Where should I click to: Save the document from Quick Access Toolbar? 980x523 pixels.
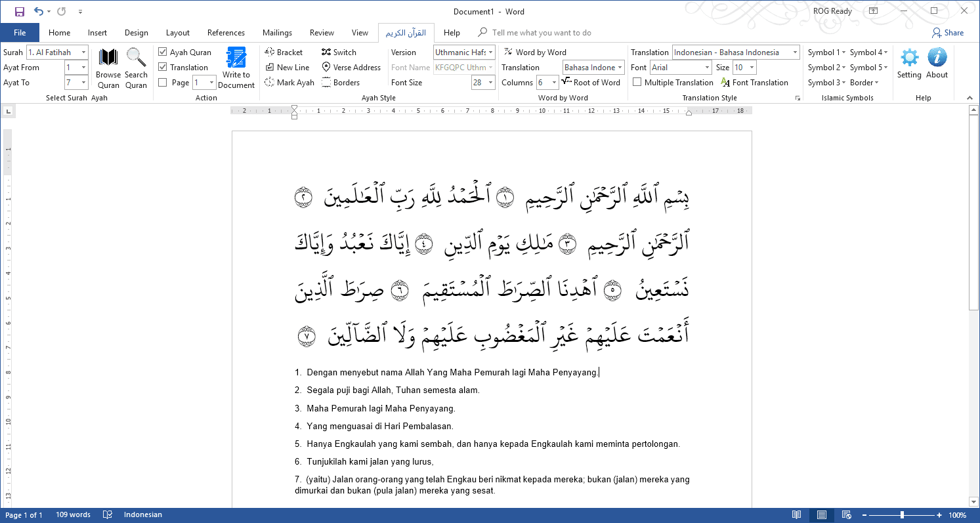(x=19, y=11)
